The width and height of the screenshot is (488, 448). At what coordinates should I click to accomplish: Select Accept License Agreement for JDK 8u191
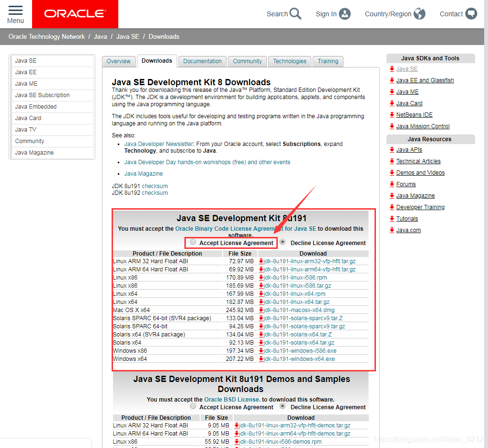(x=193, y=242)
